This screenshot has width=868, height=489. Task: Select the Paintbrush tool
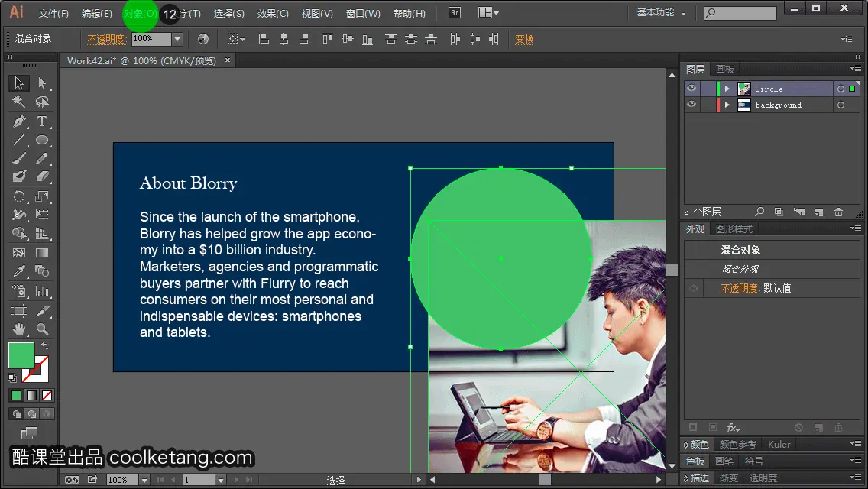pos(19,159)
